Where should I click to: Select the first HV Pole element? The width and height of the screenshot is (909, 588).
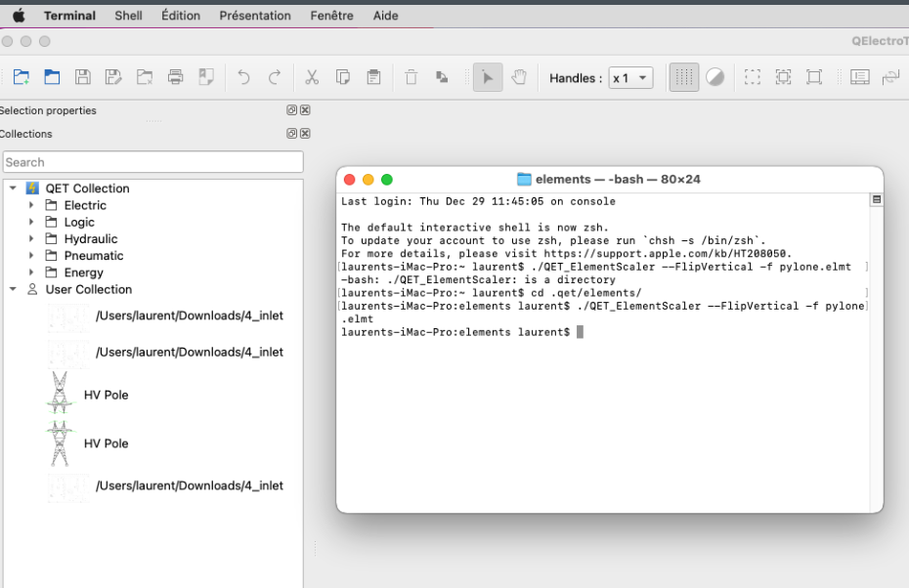pos(107,395)
